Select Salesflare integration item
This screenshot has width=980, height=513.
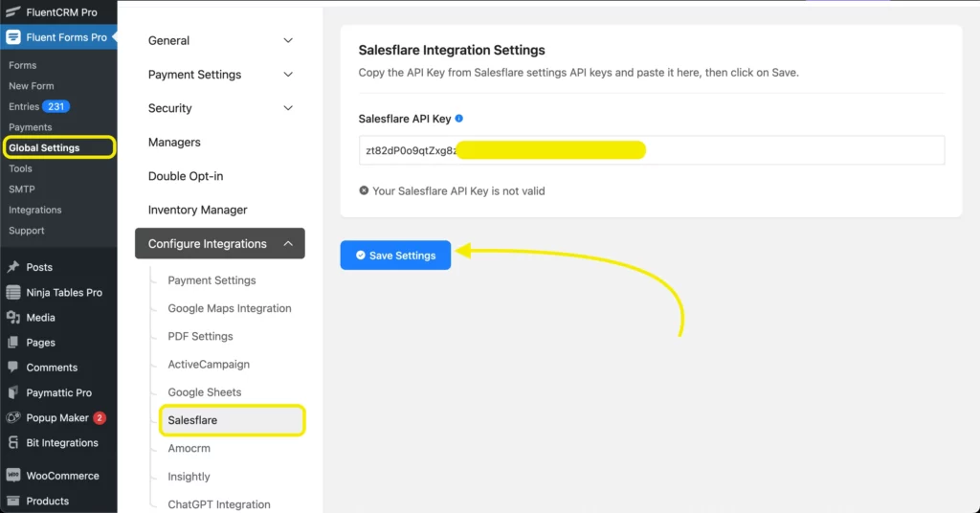tap(192, 420)
